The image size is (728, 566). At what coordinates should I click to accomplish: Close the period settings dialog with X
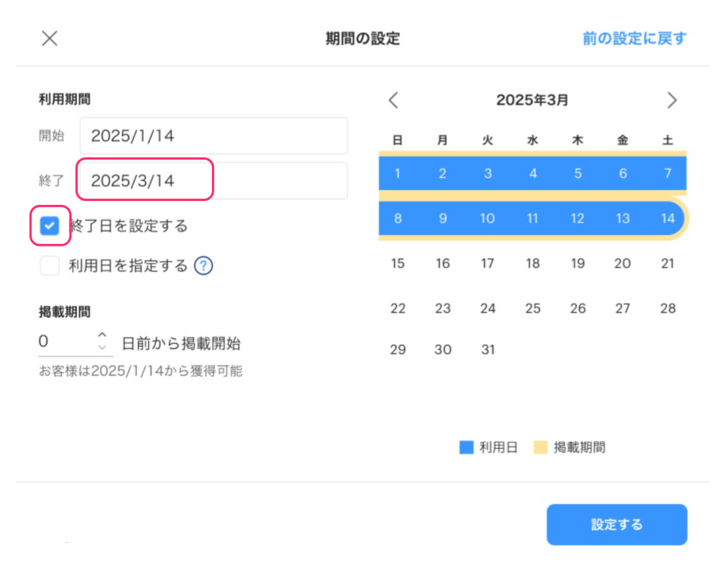(49, 38)
